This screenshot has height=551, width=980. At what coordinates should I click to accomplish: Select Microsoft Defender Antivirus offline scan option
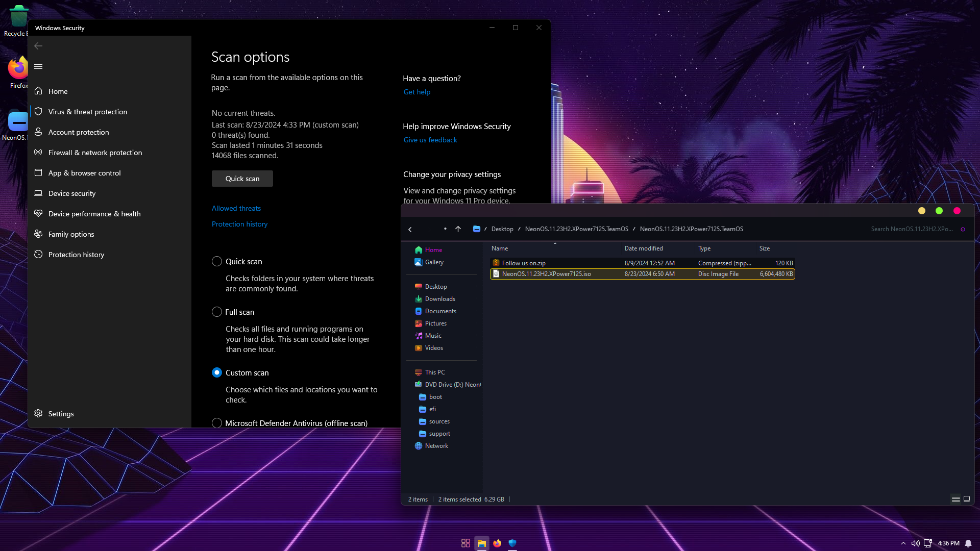click(217, 423)
